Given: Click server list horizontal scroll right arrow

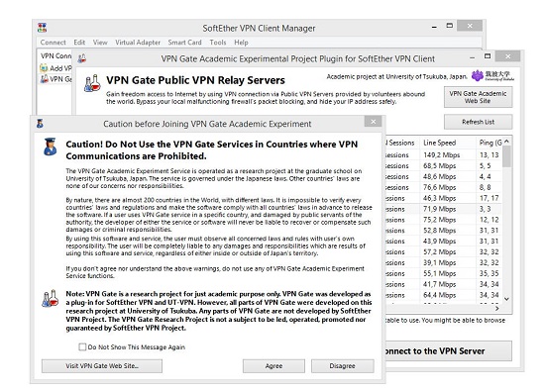Looking at the screenshot, I should 497,308.
